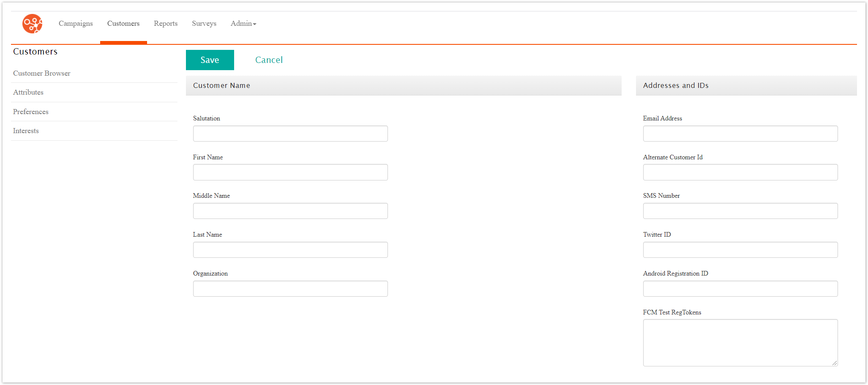Click the Organization label
The height and width of the screenshot is (385, 868).
[x=210, y=273]
